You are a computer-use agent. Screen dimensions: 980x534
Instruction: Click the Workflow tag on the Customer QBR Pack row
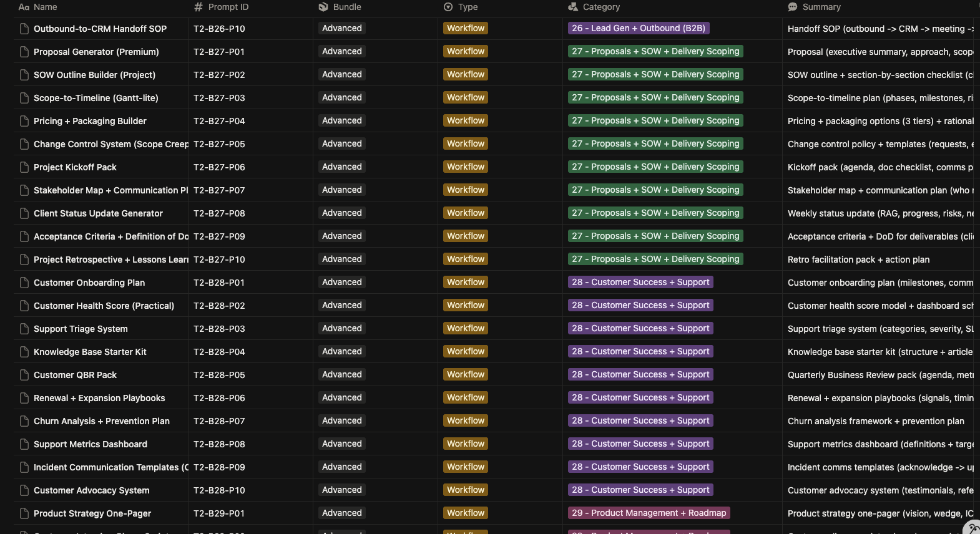[x=465, y=374]
